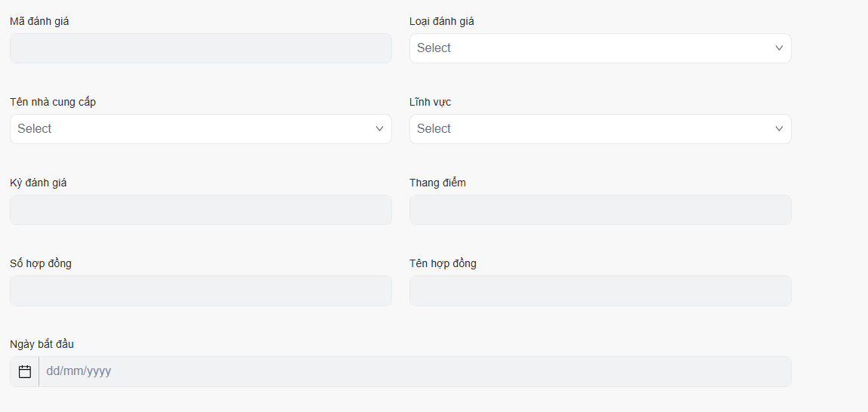Click into the Kỳ đánh giá field
The image size is (868, 412).
(x=200, y=210)
